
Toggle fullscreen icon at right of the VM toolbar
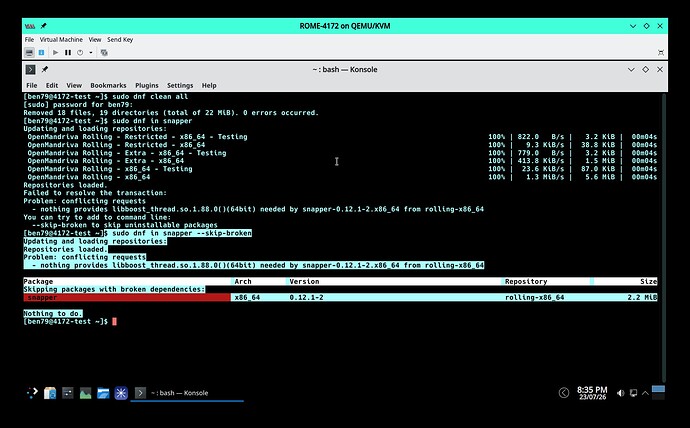coord(661,52)
